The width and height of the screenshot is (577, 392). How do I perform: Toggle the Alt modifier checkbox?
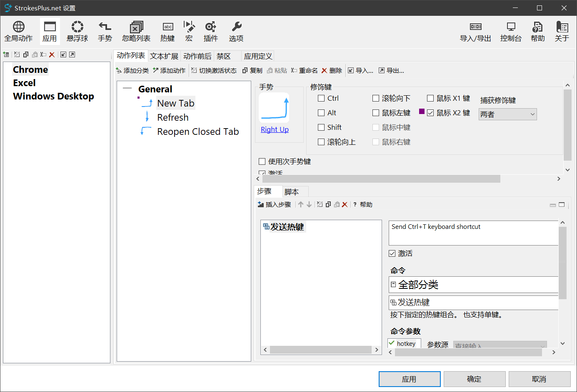coord(321,113)
